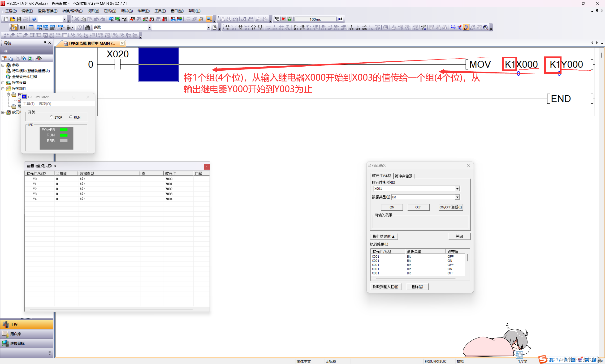Click the binoculars find icon
The width and height of the screenshot is (605, 364).
(x=88, y=27)
